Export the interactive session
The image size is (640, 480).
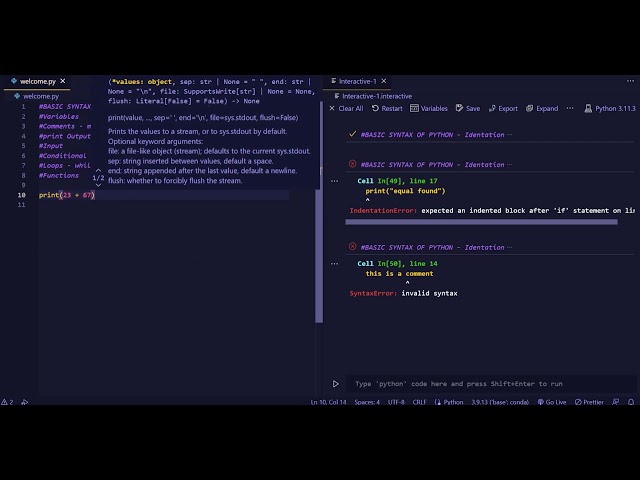click(x=503, y=109)
